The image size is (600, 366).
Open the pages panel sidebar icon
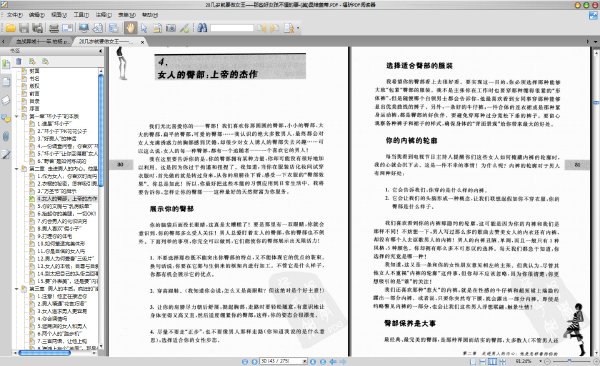point(6,82)
